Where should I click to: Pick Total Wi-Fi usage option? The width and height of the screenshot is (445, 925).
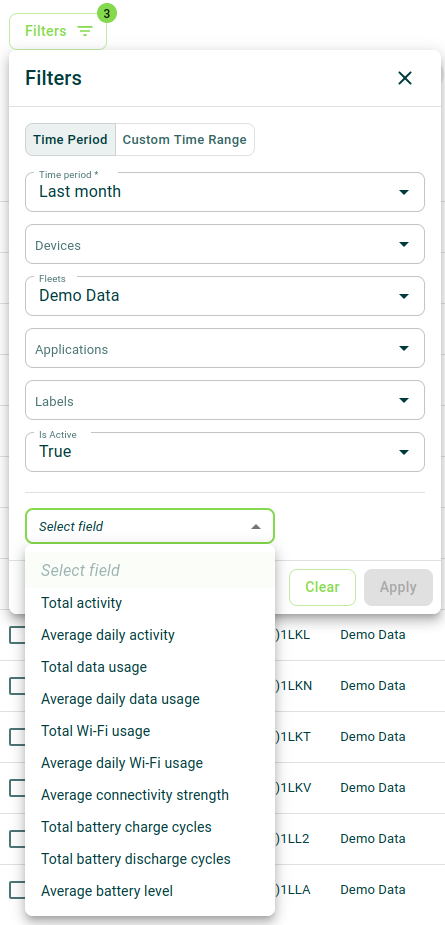click(150, 731)
